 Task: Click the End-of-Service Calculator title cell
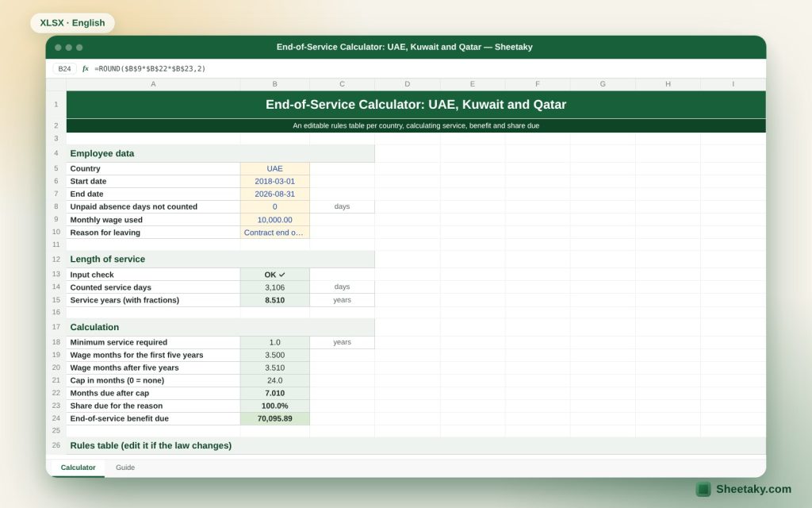416,105
